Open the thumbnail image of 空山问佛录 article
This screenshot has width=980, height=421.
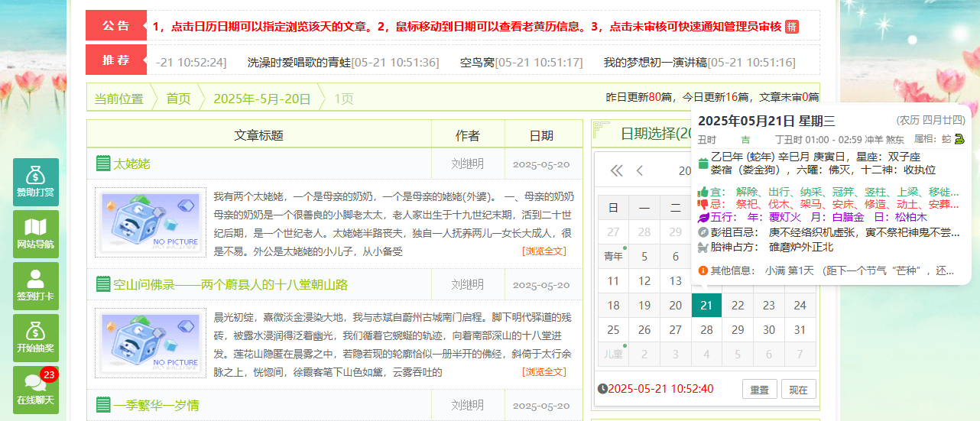151,342
